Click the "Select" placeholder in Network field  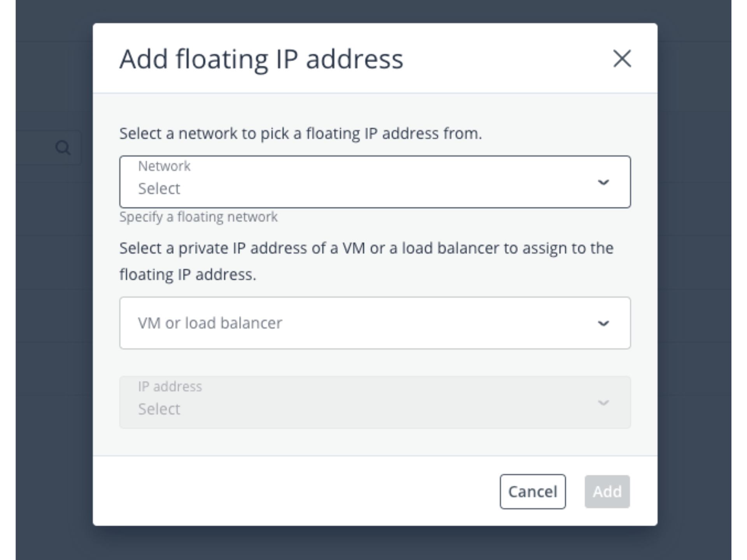click(x=159, y=189)
